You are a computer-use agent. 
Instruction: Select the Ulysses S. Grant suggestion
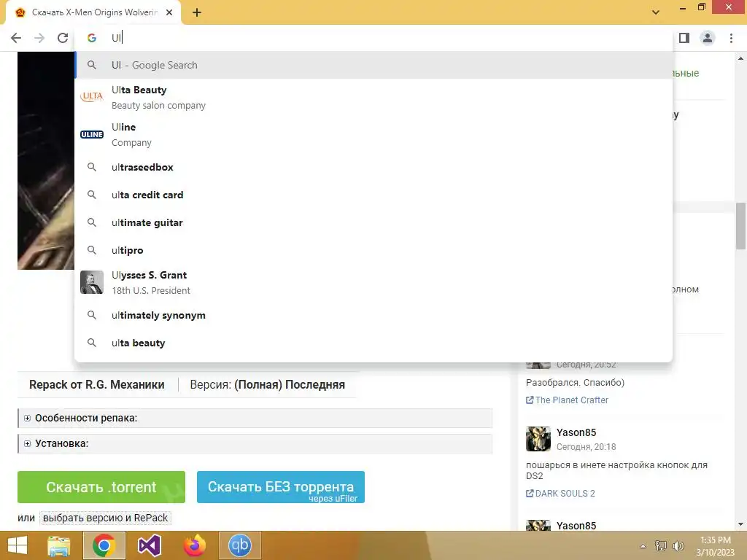coord(373,282)
